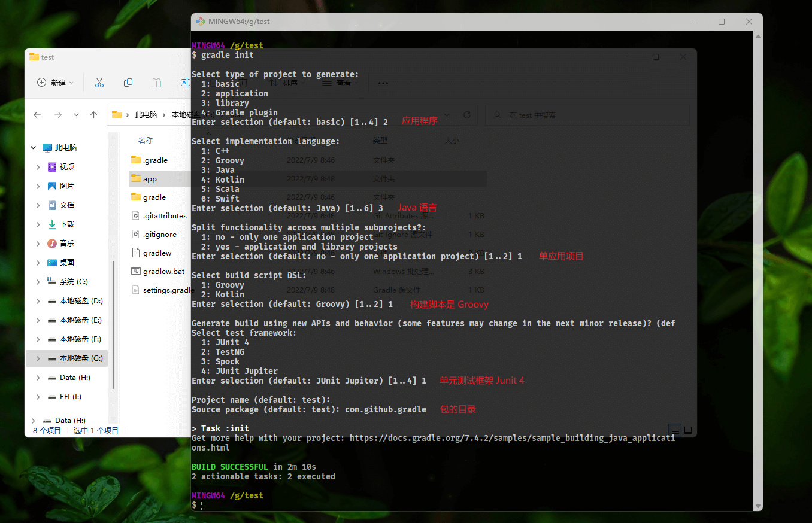Click the Paste clipboard icon in Explorer toolbar
Image resolution: width=812 pixels, height=523 pixels.
click(157, 83)
